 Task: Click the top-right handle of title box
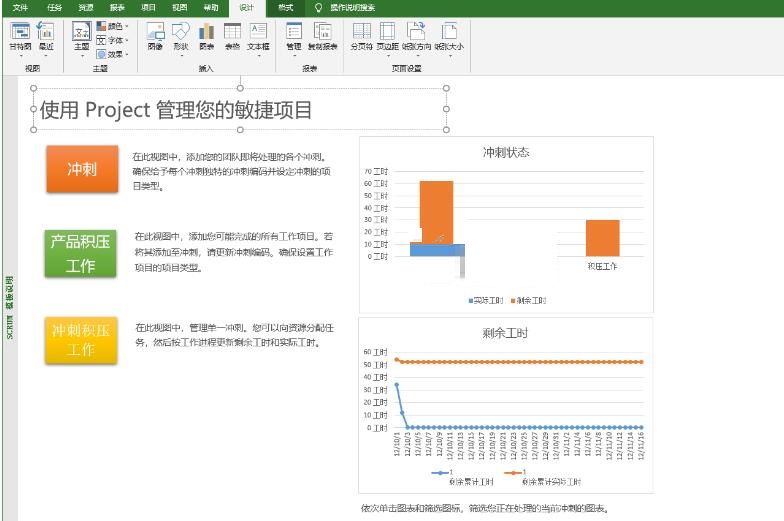tap(446, 88)
